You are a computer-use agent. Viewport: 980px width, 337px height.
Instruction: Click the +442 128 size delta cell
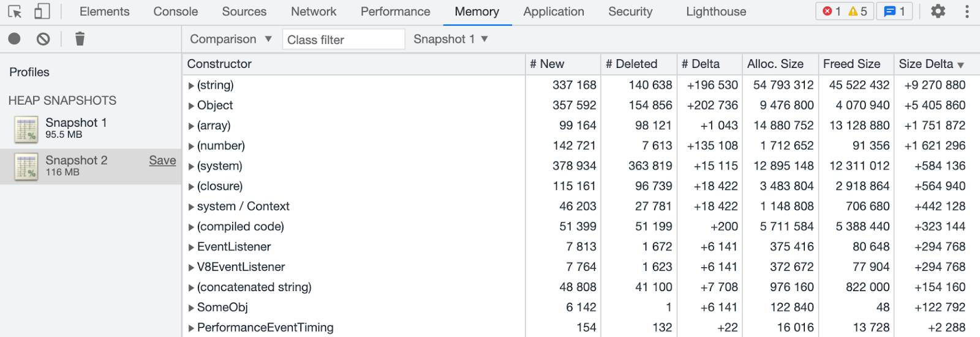click(x=940, y=206)
